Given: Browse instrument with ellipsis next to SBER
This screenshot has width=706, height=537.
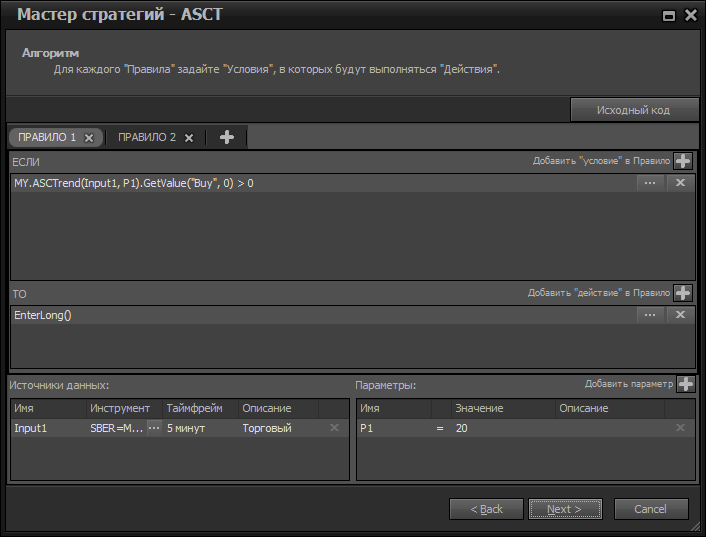Looking at the screenshot, I should point(154,428).
